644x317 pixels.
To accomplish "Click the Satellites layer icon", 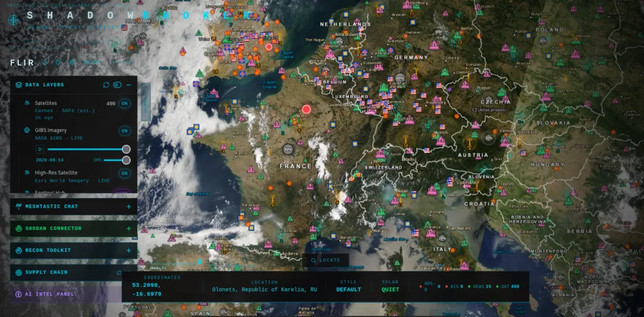I will (x=26, y=103).
